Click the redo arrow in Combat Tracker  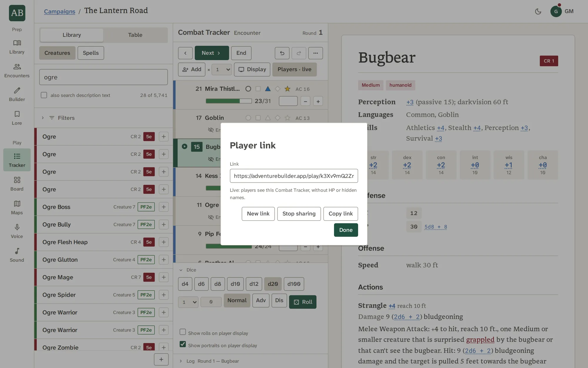[x=299, y=53]
